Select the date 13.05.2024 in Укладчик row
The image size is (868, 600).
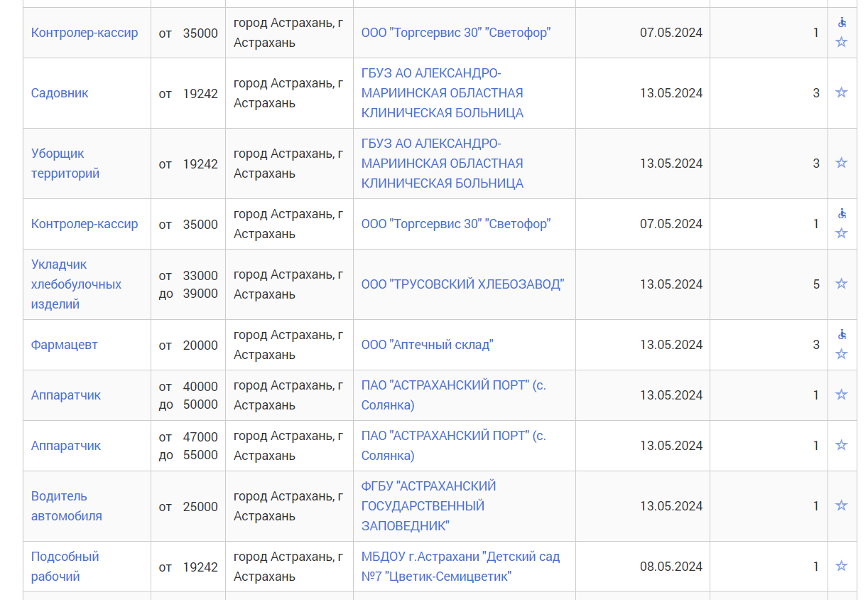coord(671,284)
